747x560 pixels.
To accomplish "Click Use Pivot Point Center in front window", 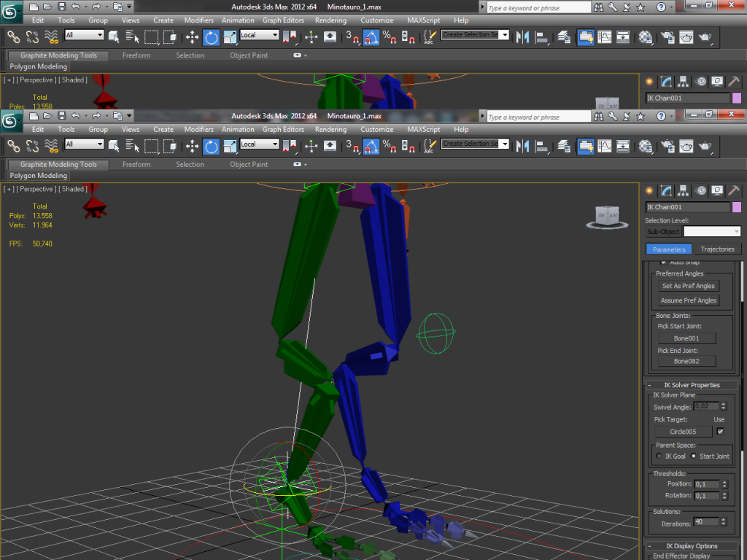I will [x=289, y=146].
